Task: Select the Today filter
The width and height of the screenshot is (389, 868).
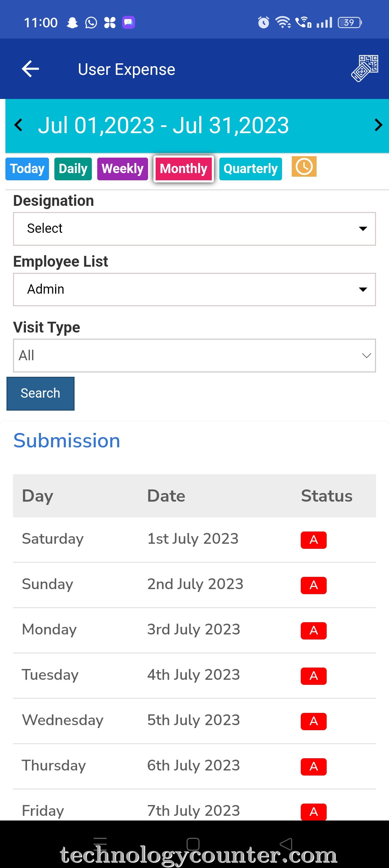Action: [x=27, y=169]
